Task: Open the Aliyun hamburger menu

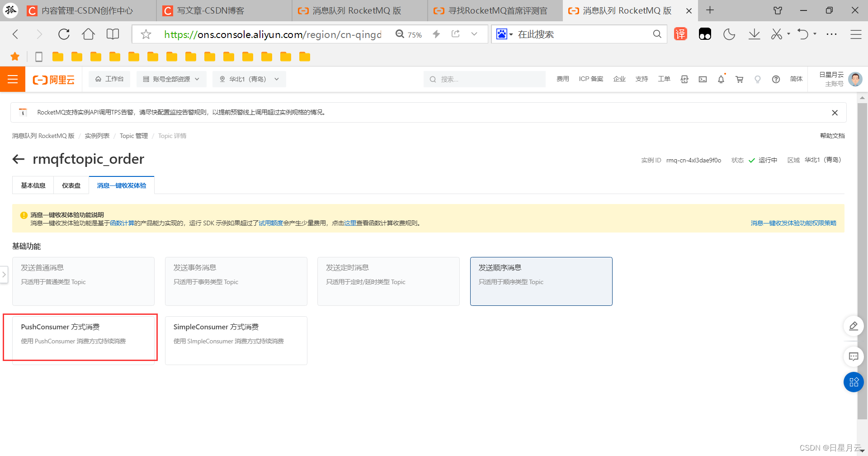Action: click(13, 79)
